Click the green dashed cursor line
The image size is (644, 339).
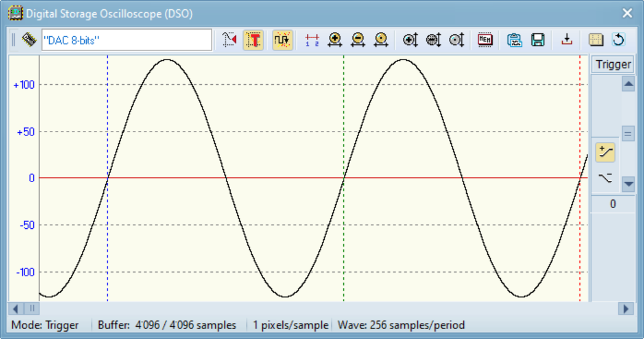(344, 178)
